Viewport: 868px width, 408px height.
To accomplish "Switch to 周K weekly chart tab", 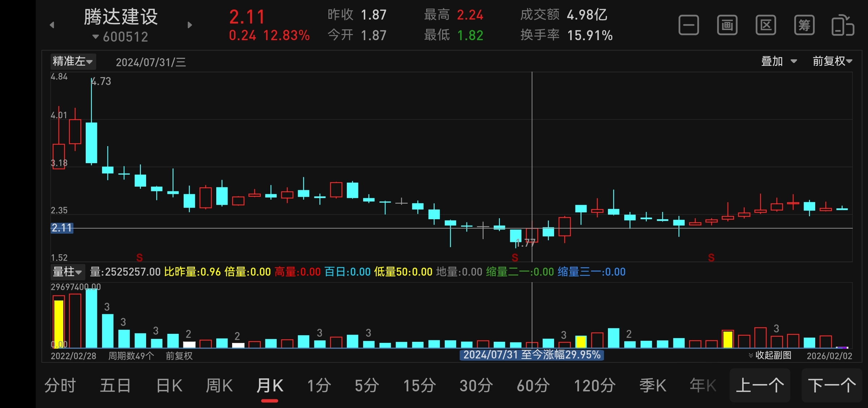I will 219,386.
